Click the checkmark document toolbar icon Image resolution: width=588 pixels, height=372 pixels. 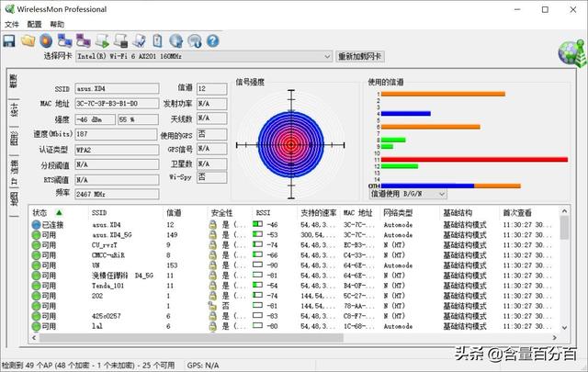[x=139, y=40]
